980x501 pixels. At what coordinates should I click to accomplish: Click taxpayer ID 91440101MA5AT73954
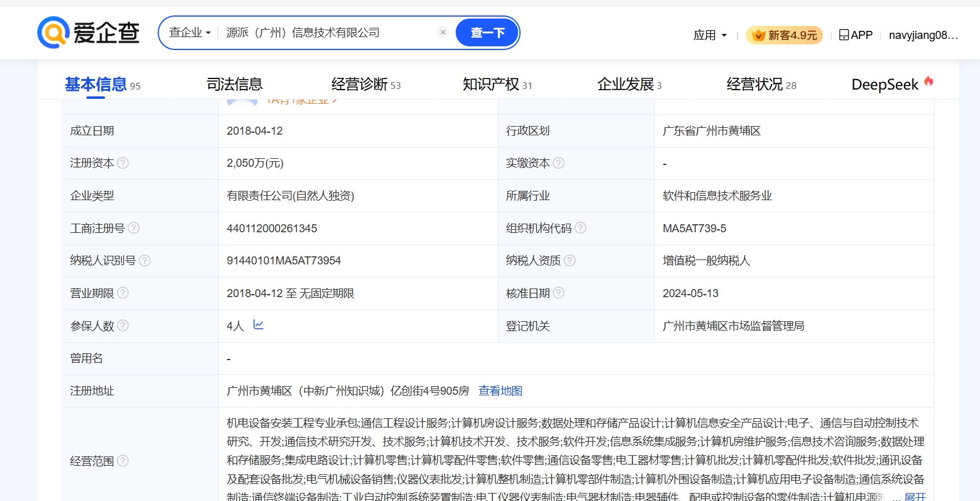(284, 261)
